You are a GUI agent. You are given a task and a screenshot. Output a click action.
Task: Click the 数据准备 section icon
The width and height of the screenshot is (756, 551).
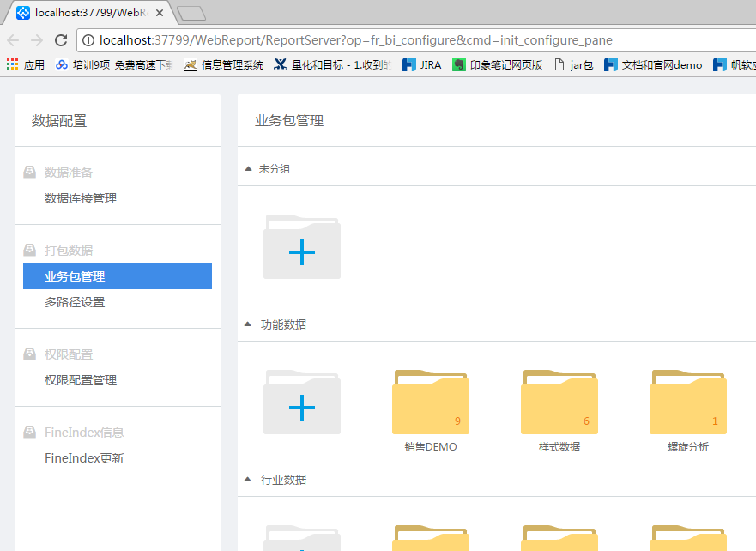pos(30,173)
